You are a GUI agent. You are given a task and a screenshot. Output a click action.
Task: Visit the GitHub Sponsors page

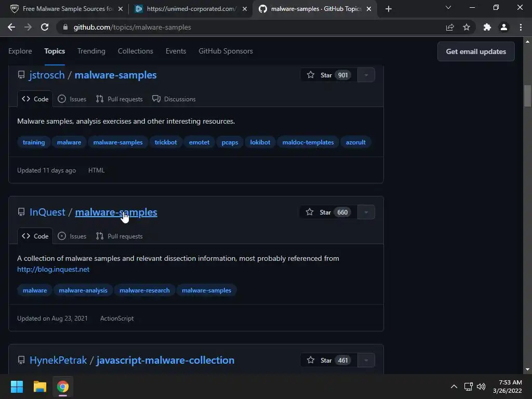click(225, 51)
